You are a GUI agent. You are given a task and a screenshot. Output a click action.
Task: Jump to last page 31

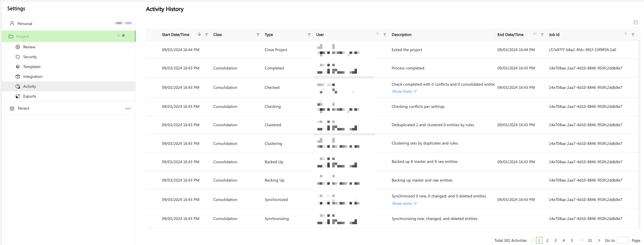pyautogui.click(x=590, y=240)
